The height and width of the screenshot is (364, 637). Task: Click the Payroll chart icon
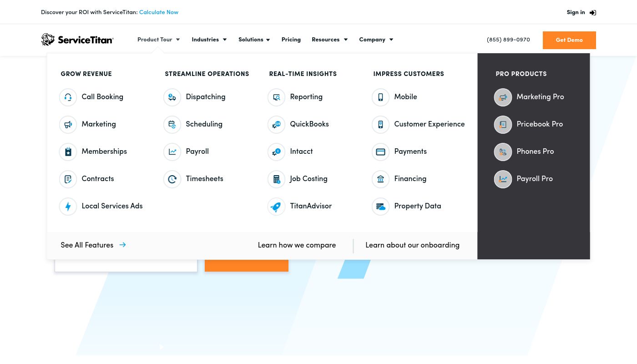pyautogui.click(x=172, y=152)
